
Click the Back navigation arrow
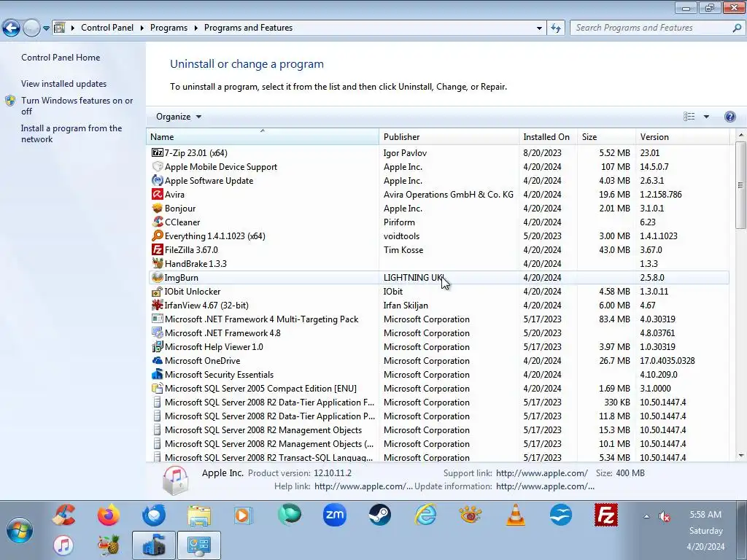tap(12, 28)
